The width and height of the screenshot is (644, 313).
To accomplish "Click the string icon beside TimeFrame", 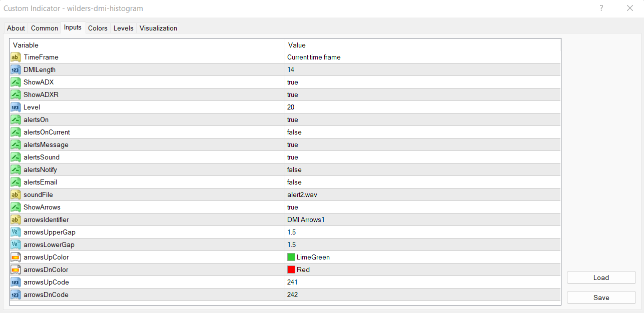I will point(16,57).
